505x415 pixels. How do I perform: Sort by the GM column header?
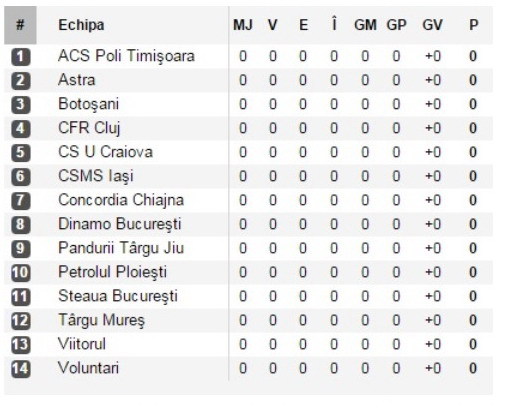coord(365,25)
